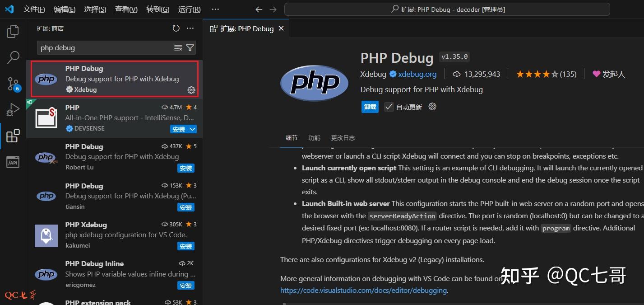Open the Run and Debug view
The width and height of the screenshot is (644, 305).
pos(13,110)
